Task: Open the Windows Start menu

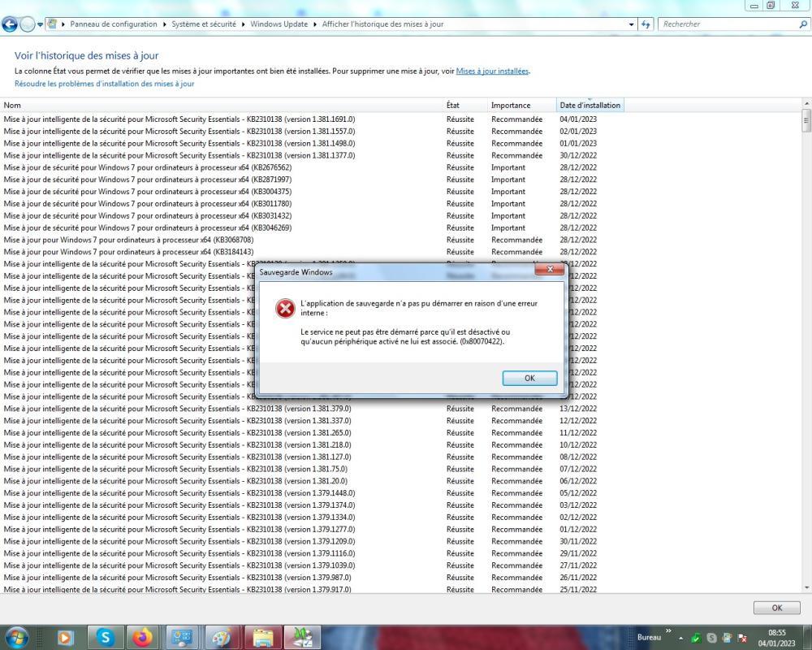Action: coord(16,637)
